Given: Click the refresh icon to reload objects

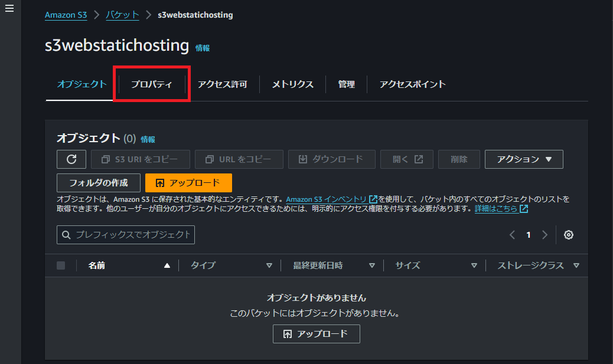Looking at the screenshot, I should coord(71,159).
